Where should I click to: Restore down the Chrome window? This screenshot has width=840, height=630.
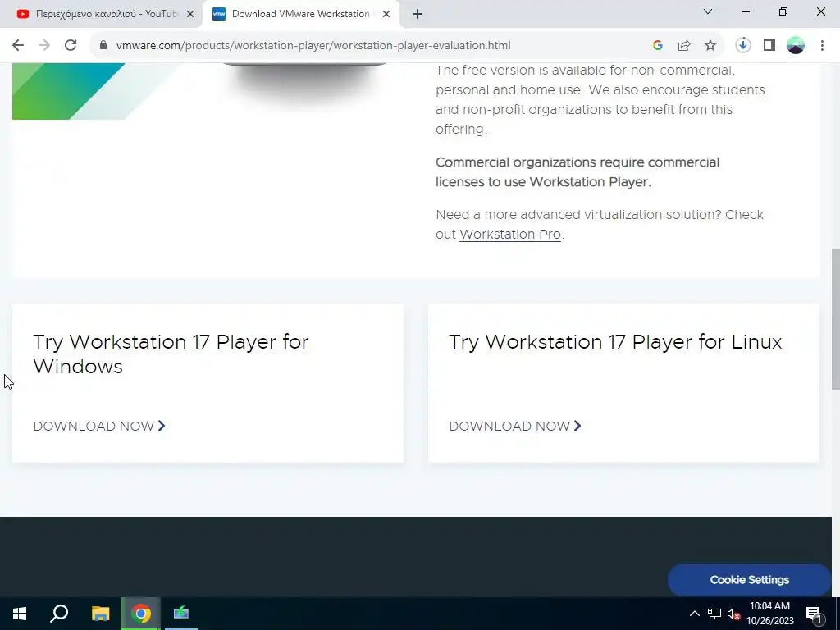click(x=783, y=11)
